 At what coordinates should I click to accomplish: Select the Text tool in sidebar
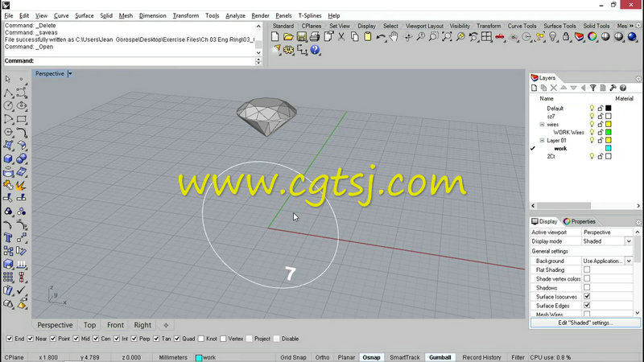click(x=8, y=238)
